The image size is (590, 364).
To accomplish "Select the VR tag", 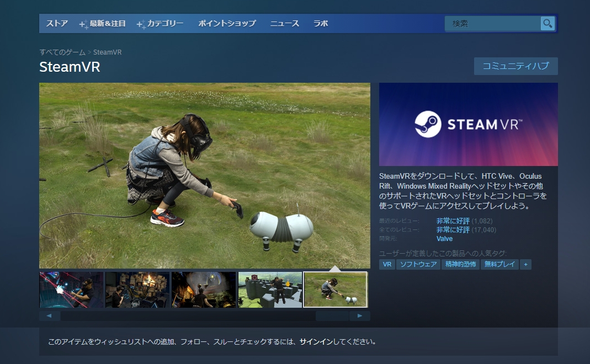I will pyautogui.click(x=387, y=264).
